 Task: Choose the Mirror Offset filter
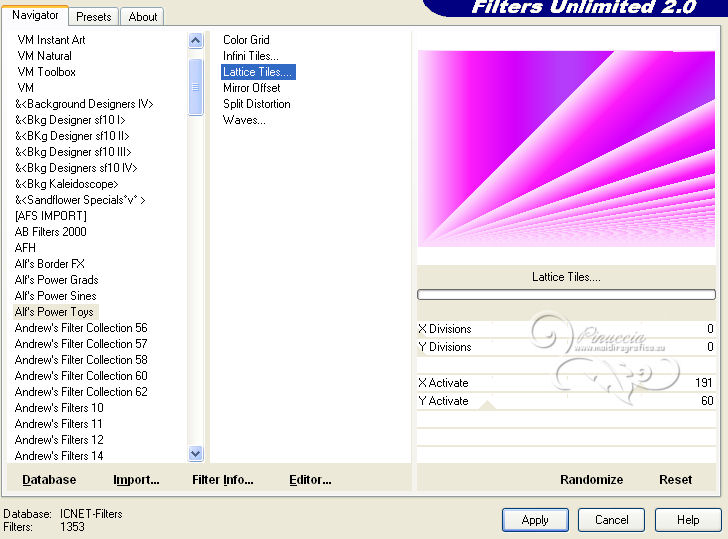[x=252, y=88]
